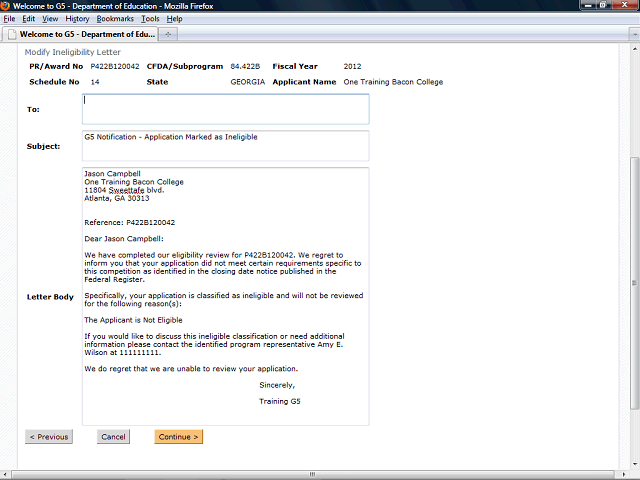
Task: Click 'The Applicant is Not Eligible' line
Action: point(133,320)
